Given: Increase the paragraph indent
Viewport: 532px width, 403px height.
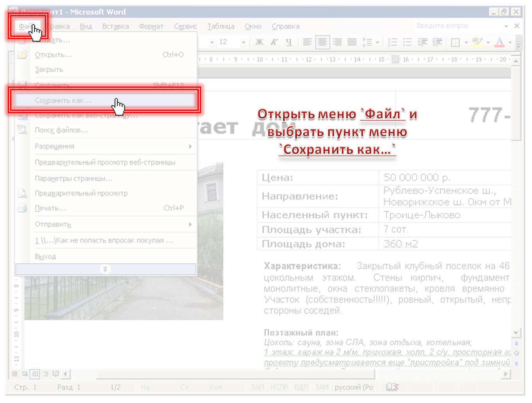Looking at the screenshot, I should point(437,42).
